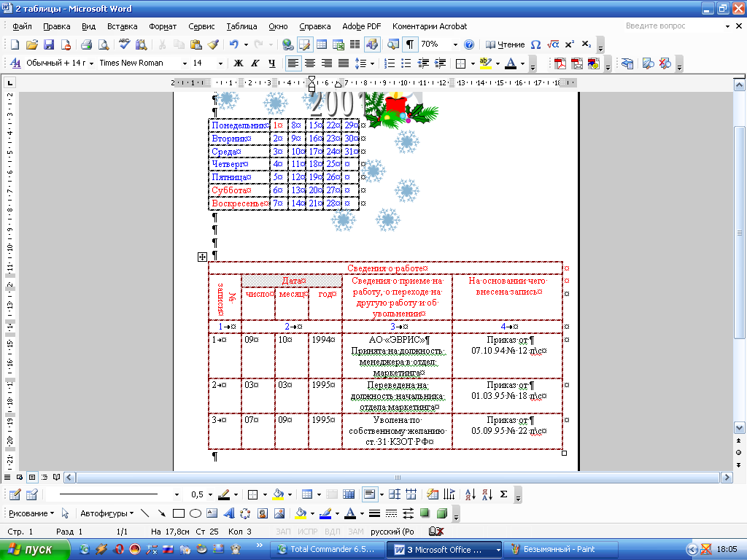This screenshot has height=560, width=747.
Task: Run spelling and grammar check
Action: [x=124, y=44]
